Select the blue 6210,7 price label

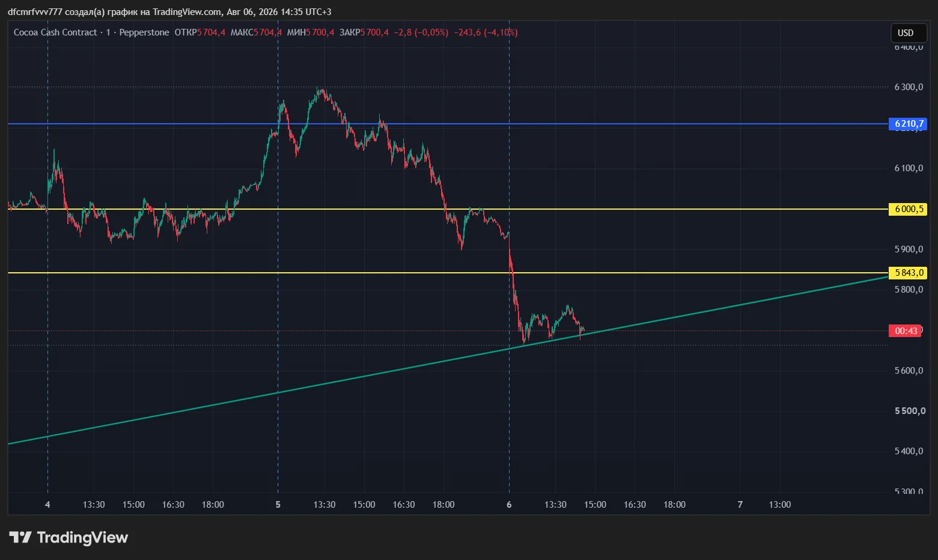coord(908,124)
